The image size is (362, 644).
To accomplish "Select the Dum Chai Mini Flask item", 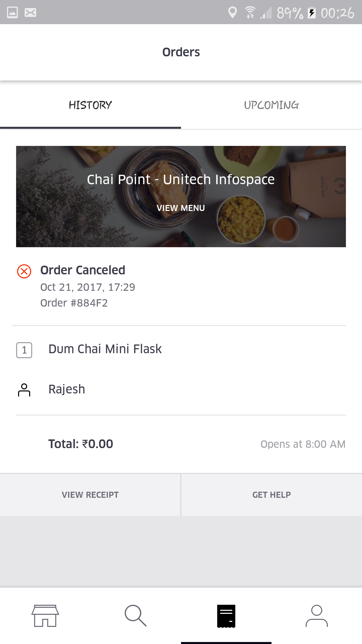I will click(105, 349).
